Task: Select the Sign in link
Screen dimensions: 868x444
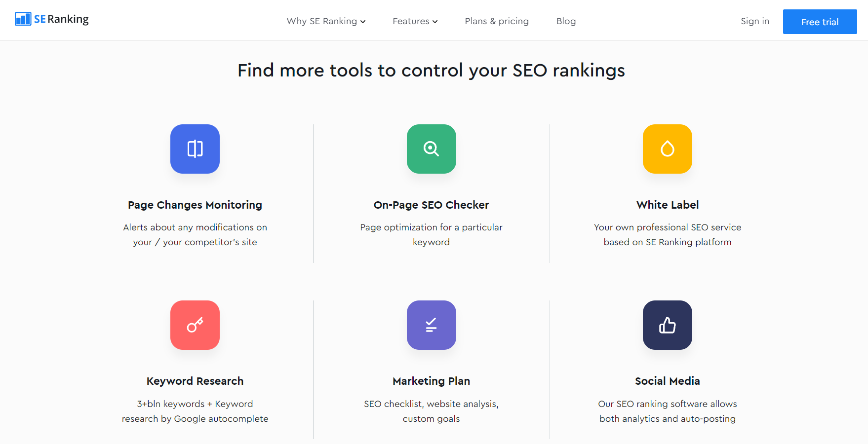Action: (754, 21)
